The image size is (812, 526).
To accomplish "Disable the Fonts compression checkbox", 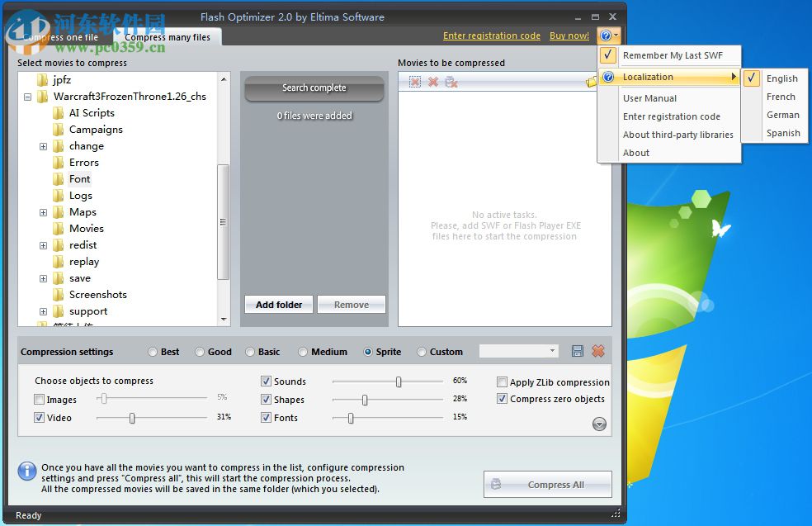I will (265, 418).
